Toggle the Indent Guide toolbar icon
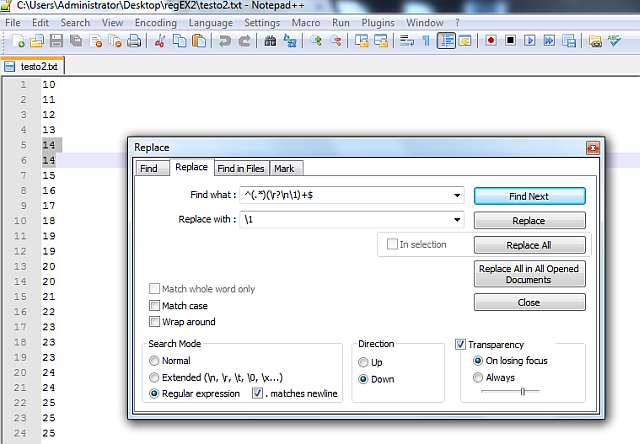 [446, 41]
